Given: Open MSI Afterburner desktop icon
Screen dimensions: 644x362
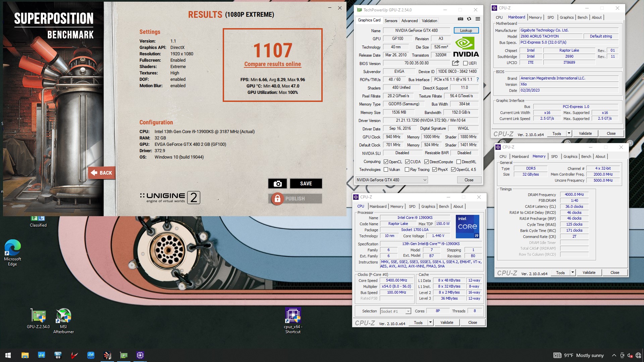Looking at the screenshot, I should [x=63, y=321].
